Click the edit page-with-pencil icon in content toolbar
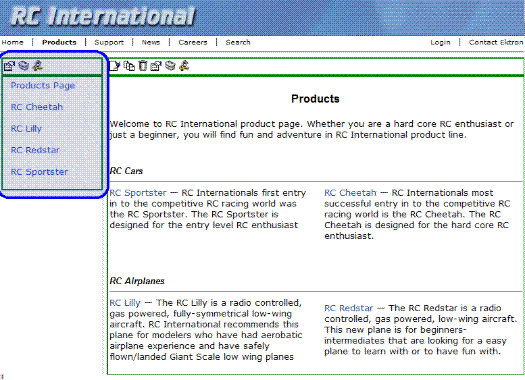 [x=115, y=66]
